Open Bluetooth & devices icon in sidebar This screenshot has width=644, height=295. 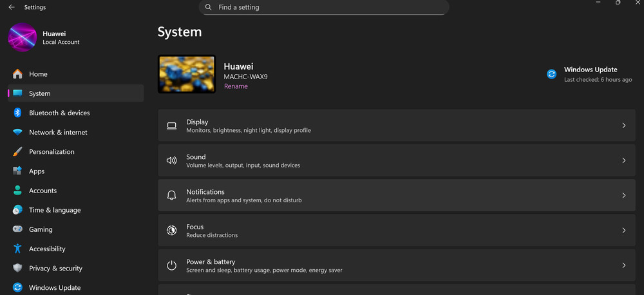[x=17, y=113]
